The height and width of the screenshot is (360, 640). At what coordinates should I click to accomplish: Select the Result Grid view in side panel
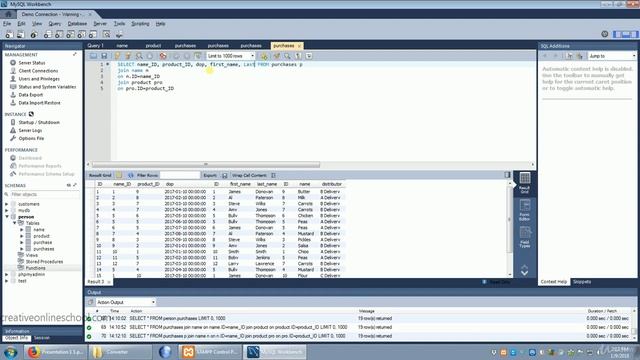coord(524,182)
